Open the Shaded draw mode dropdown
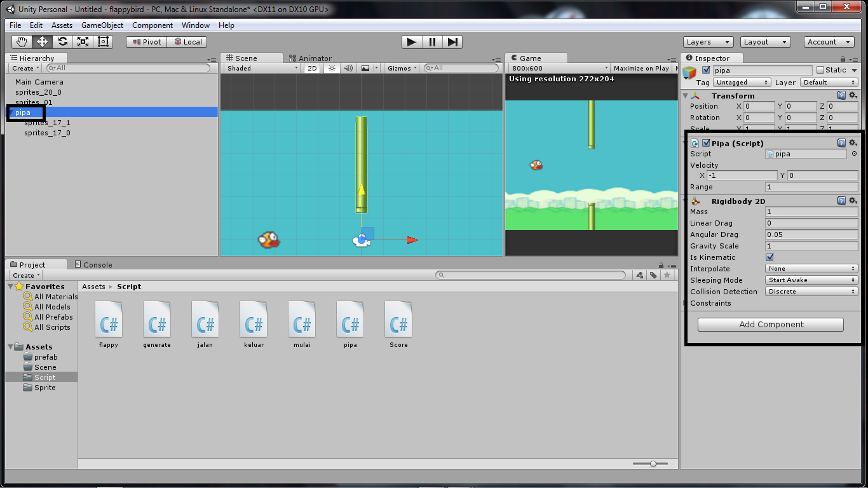868x488 pixels. [x=262, y=68]
